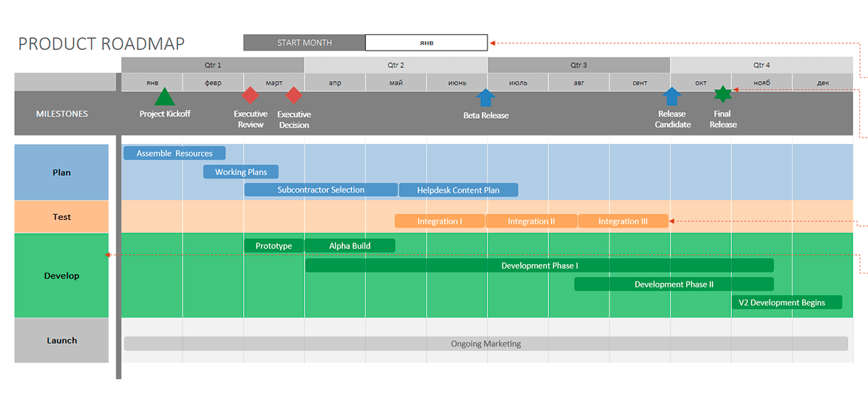Click the green Project Kickoff triangle milestone
Image resolution: width=868 pixels, height=398 pixels.
click(x=165, y=97)
